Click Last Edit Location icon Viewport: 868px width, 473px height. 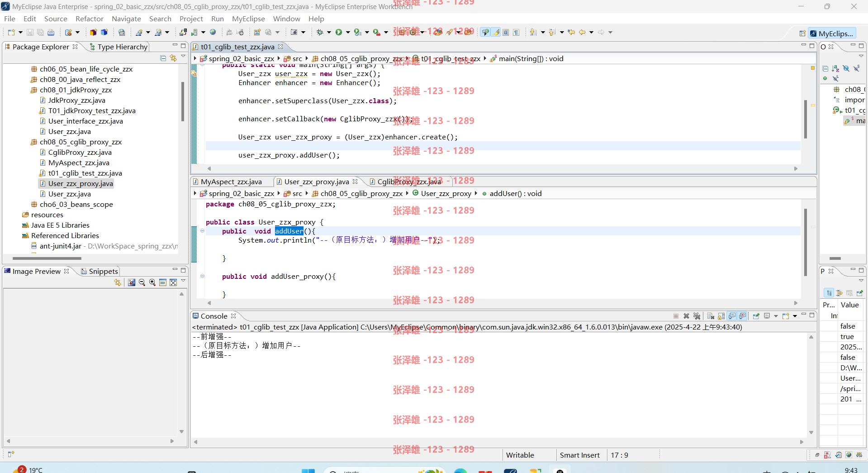pyautogui.click(x=571, y=32)
